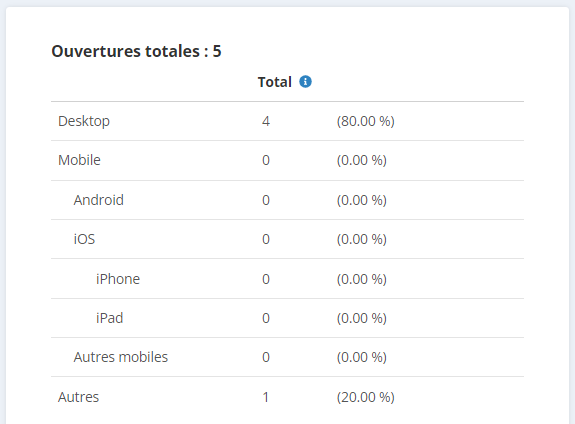Image resolution: width=575 pixels, height=424 pixels.
Task: Select the Autres mobiles row label
Action: (121, 357)
